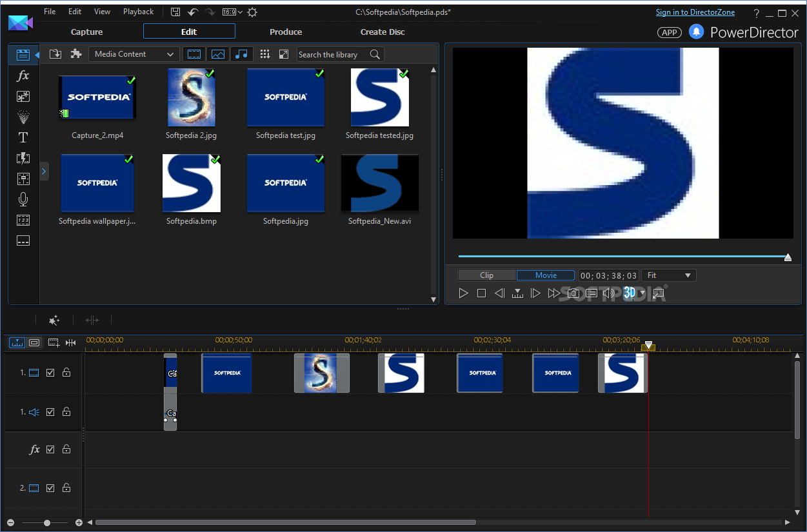Toggle image files filter in library
This screenshot has width=807, height=532.
click(217, 54)
